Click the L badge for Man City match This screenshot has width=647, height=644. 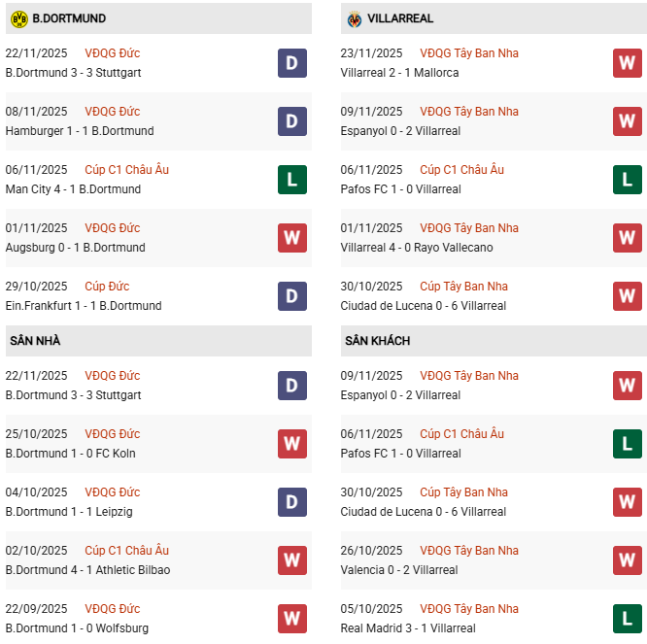point(292,180)
